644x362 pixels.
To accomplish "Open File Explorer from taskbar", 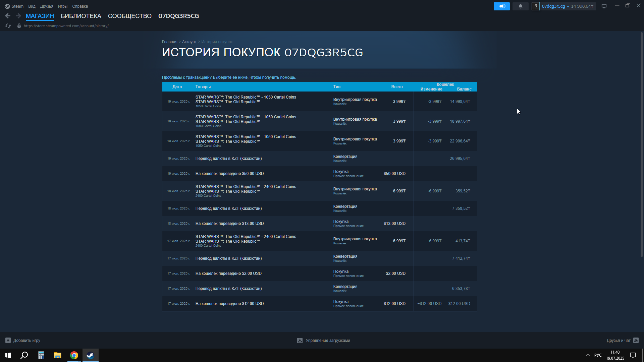I will point(57,355).
